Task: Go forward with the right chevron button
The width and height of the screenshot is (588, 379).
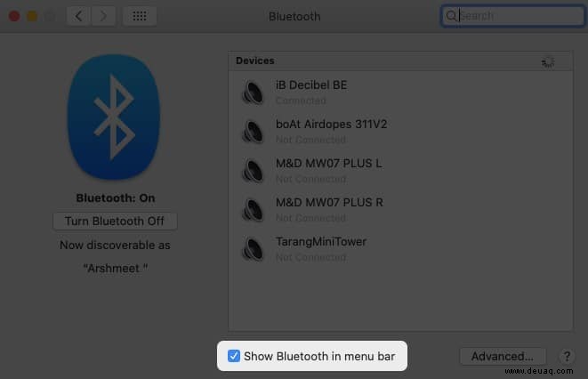Action: click(x=103, y=16)
